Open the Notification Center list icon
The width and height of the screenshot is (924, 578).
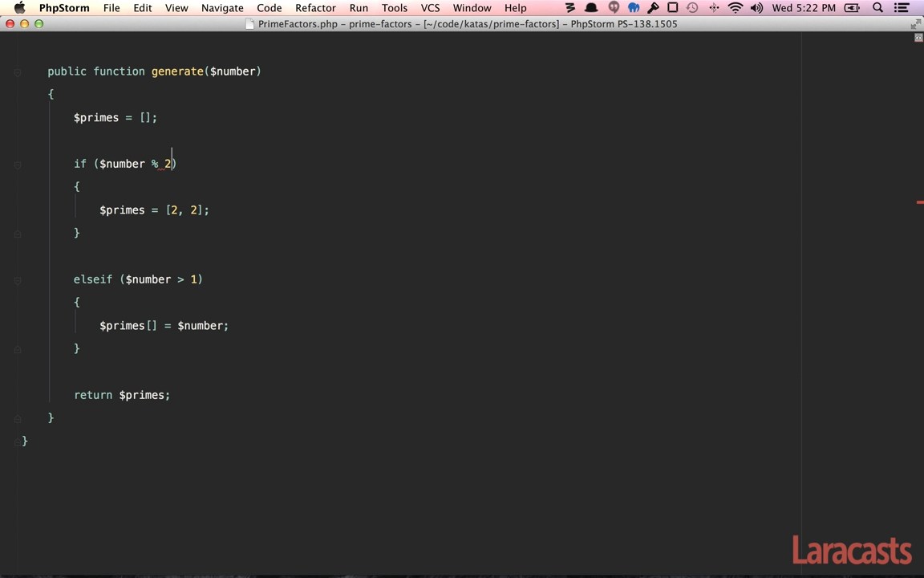point(902,8)
